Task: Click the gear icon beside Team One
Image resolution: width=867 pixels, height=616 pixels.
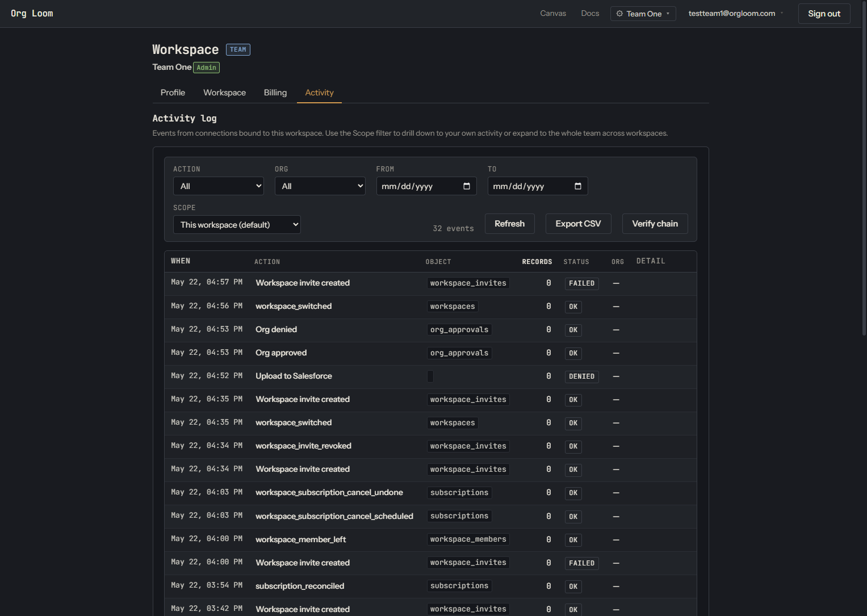Action: (619, 14)
